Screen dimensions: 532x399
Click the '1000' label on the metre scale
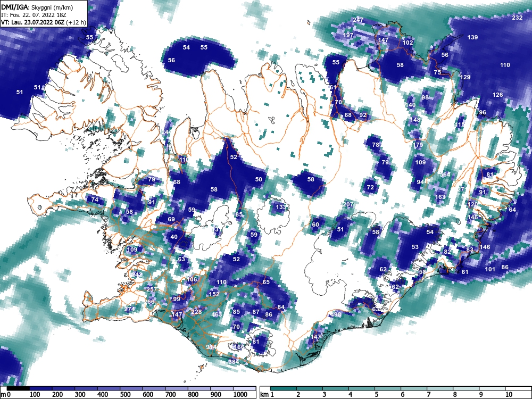[x=240, y=395]
